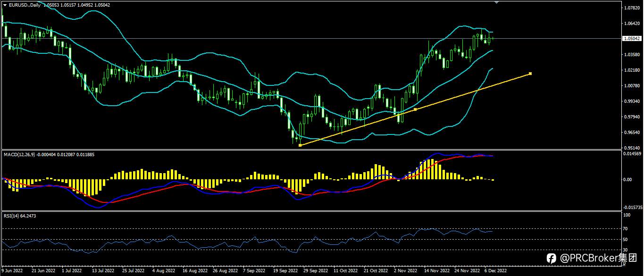Click the 9 Jun 2022 date label
The width and height of the screenshot is (644, 276).
click(12, 271)
